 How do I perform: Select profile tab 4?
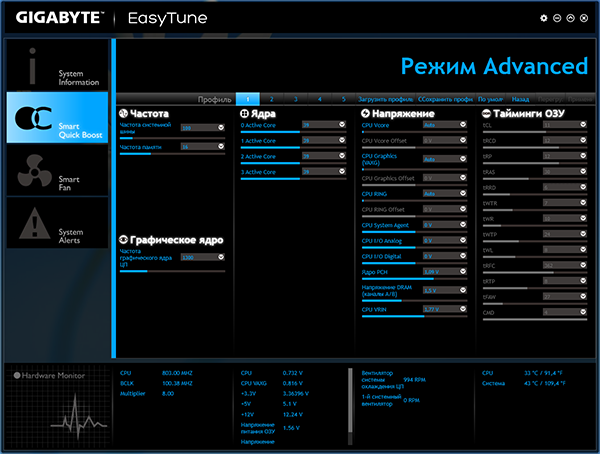[320, 99]
